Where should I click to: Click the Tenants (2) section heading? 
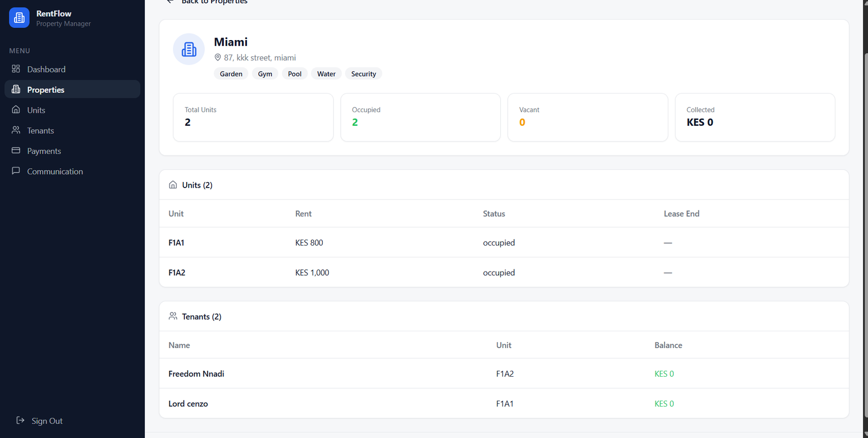(x=202, y=317)
